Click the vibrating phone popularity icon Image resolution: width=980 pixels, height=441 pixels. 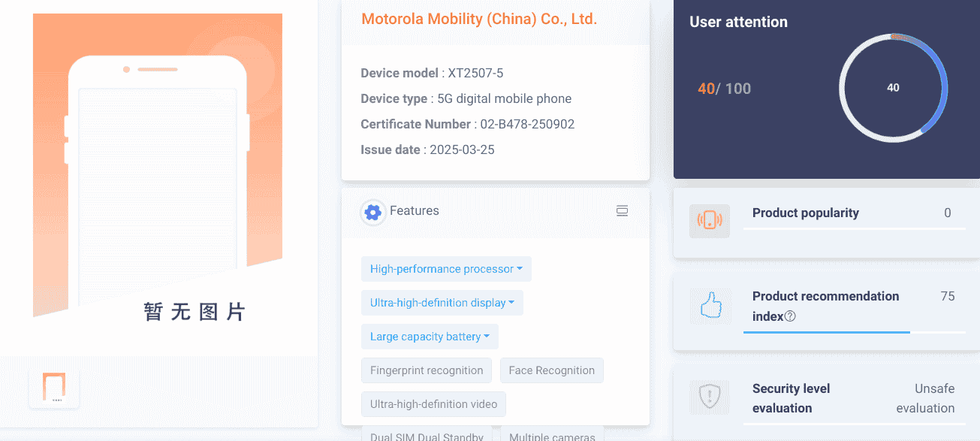[x=709, y=220]
